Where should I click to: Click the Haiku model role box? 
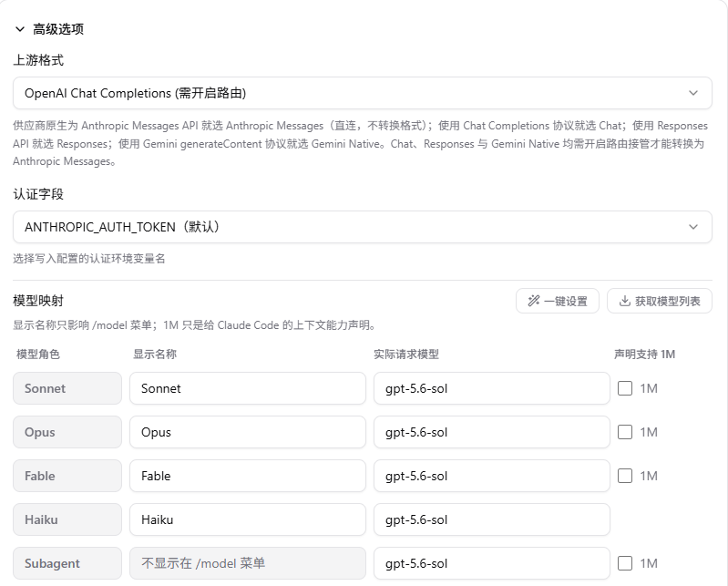[x=67, y=519]
